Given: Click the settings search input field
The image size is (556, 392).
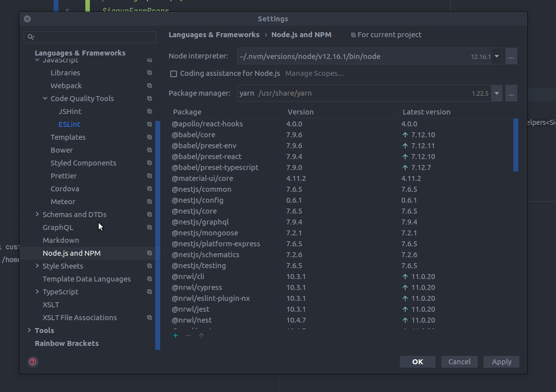Looking at the screenshot, I should pyautogui.click(x=90, y=37).
